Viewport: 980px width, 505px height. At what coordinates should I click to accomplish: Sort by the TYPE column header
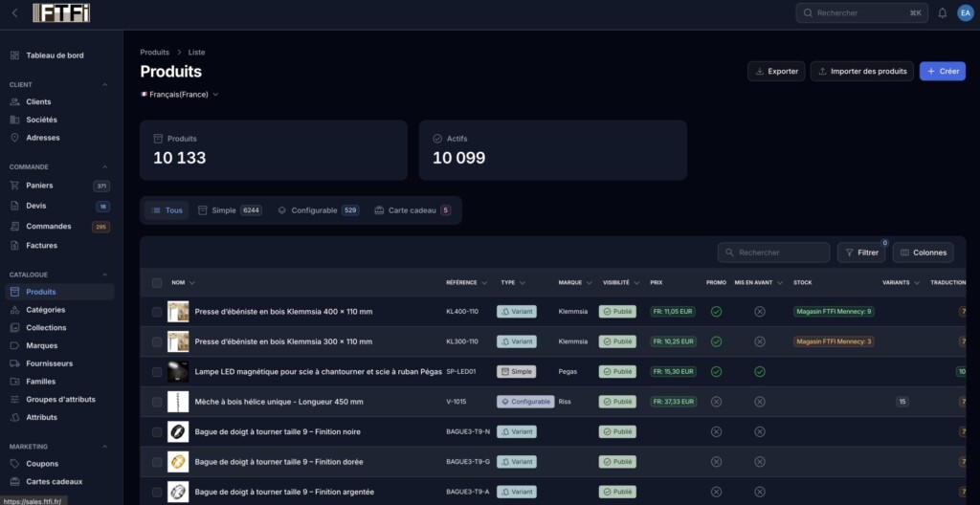(x=513, y=282)
